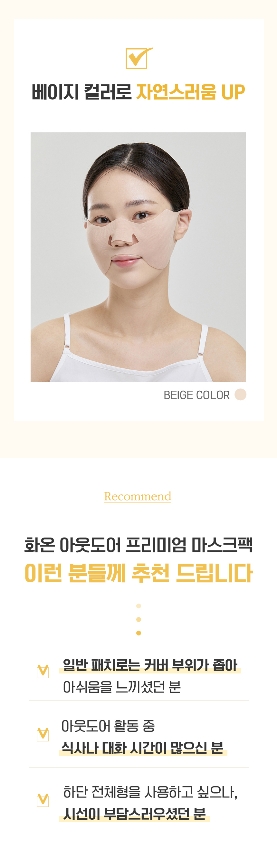Click the check icon beside 아웃도어 활동 중
277x868 pixels.
pyautogui.click(x=43, y=734)
